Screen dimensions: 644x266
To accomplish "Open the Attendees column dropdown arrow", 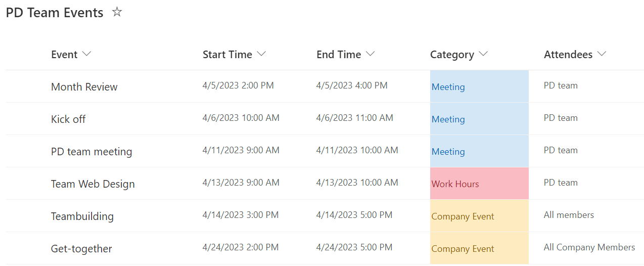I will point(602,54).
